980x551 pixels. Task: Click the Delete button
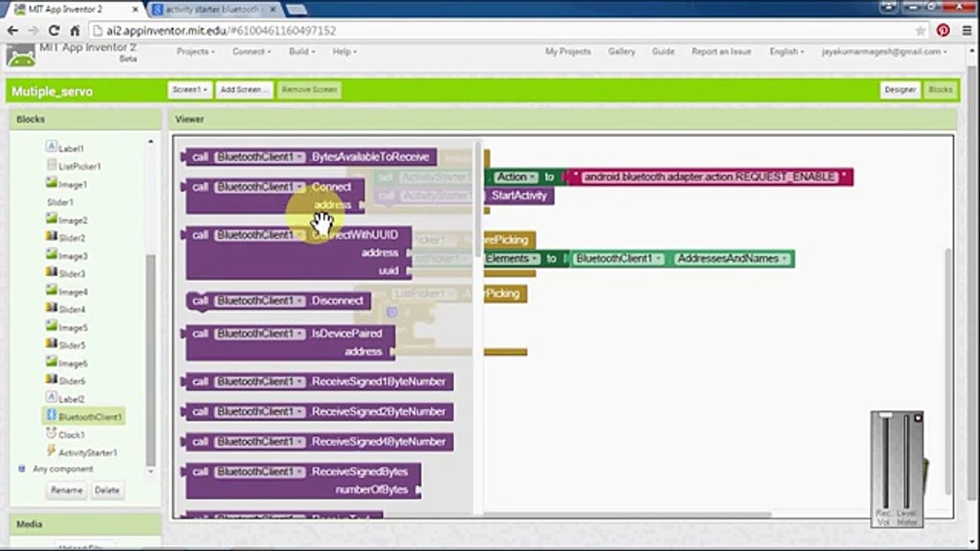[107, 491]
